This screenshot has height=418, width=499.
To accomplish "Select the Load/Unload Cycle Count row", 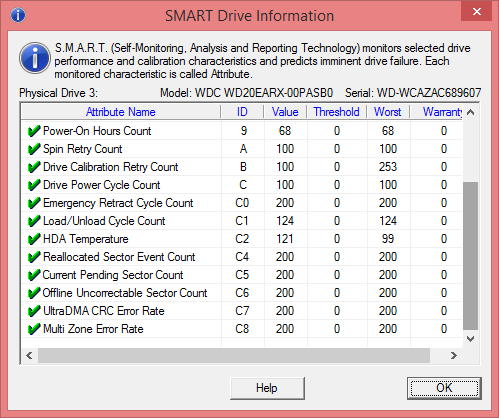I will [x=242, y=221].
